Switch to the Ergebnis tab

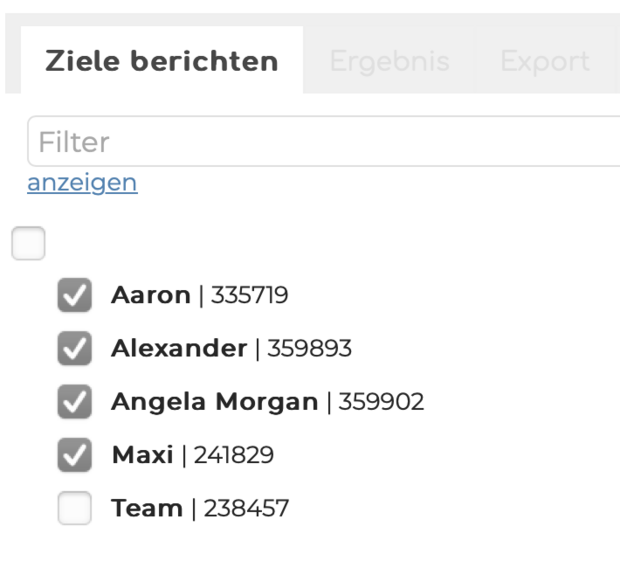point(389,61)
